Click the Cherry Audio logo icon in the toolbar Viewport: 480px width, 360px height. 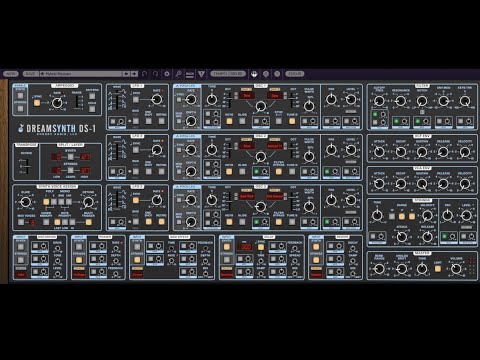(254, 74)
